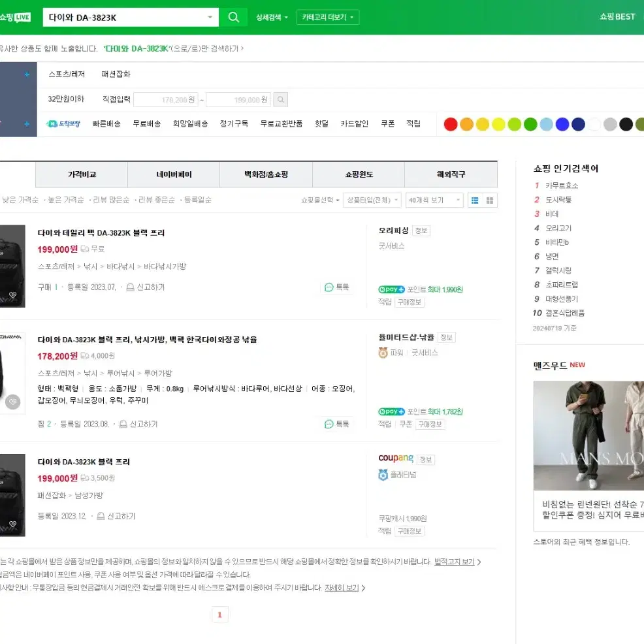Click the talk-talk chat icon for 오리피싱 item
Viewport: 644px width, 644px height.
(x=329, y=287)
